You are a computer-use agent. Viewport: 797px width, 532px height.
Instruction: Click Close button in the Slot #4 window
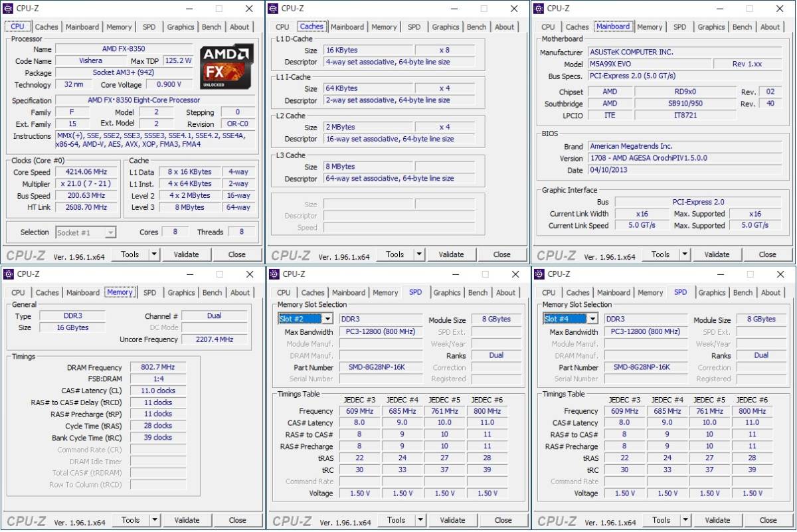coord(768,520)
